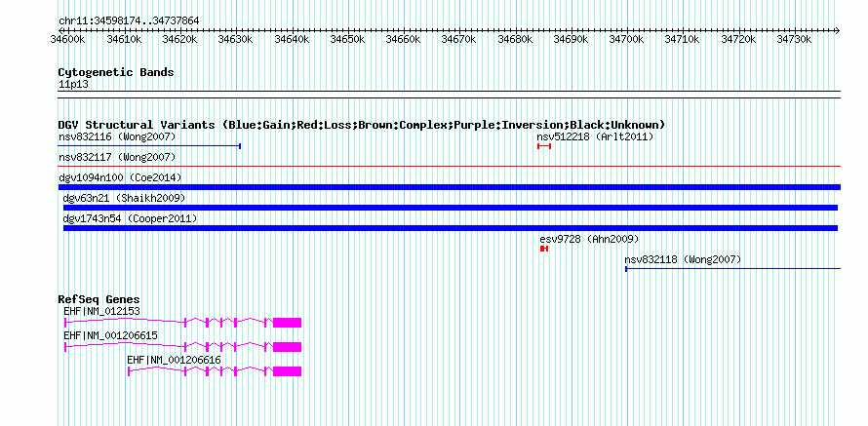Image resolution: width=868 pixels, height=426 pixels.
Task: Click the dgv1094n100 (Coe2014) label
Action: click(120, 177)
